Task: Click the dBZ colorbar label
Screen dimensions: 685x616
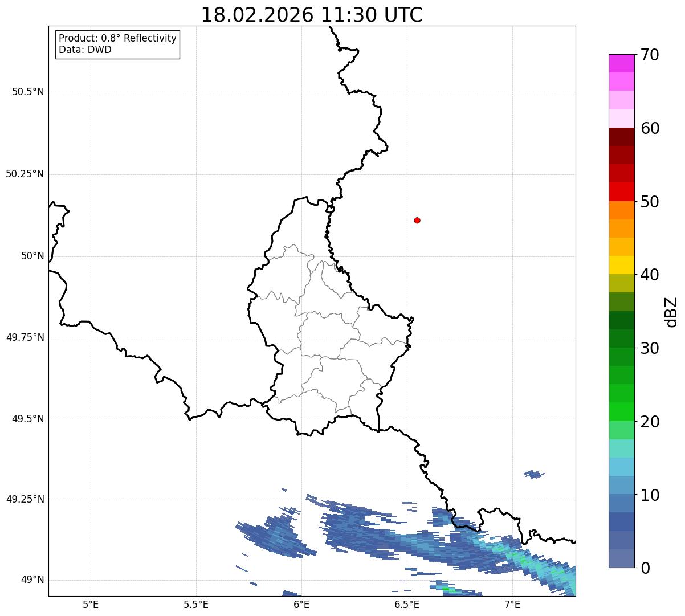Action: [x=671, y=312]
